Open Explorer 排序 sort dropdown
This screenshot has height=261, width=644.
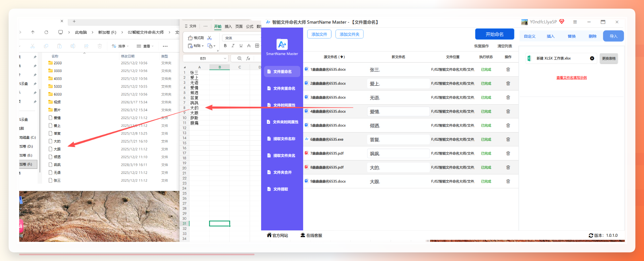120,46
